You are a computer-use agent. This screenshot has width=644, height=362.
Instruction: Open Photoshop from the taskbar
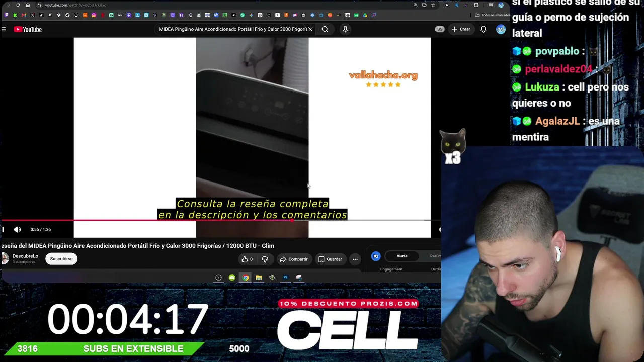285,278
